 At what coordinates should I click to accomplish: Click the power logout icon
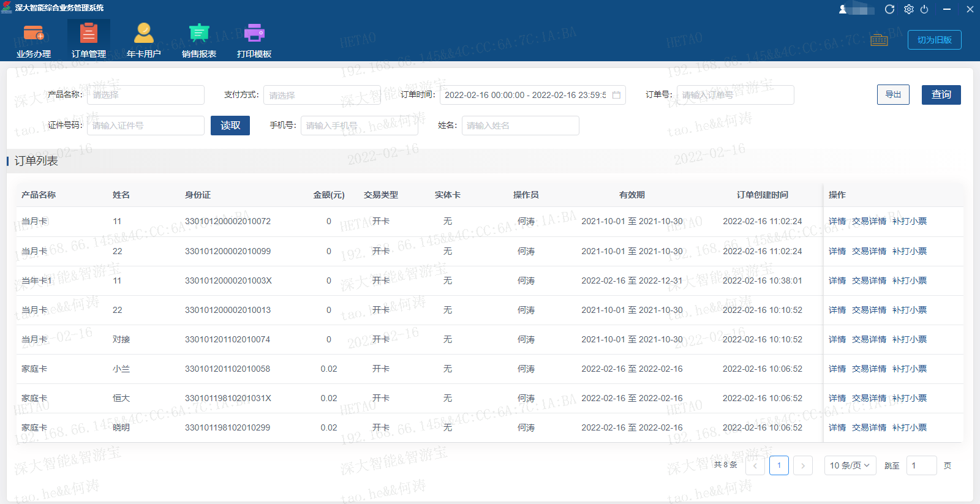pyautogui.click(x=924, y=9)
